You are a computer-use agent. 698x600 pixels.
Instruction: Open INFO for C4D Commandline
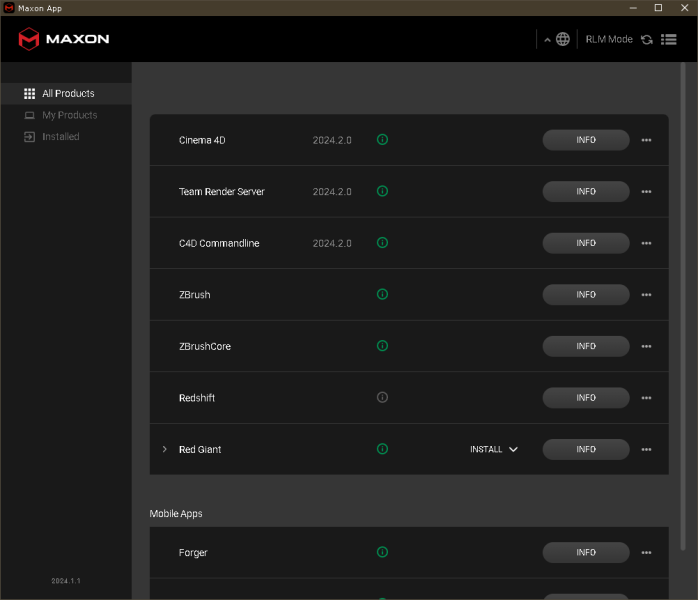pyautogui.click(x=586, y=243)
